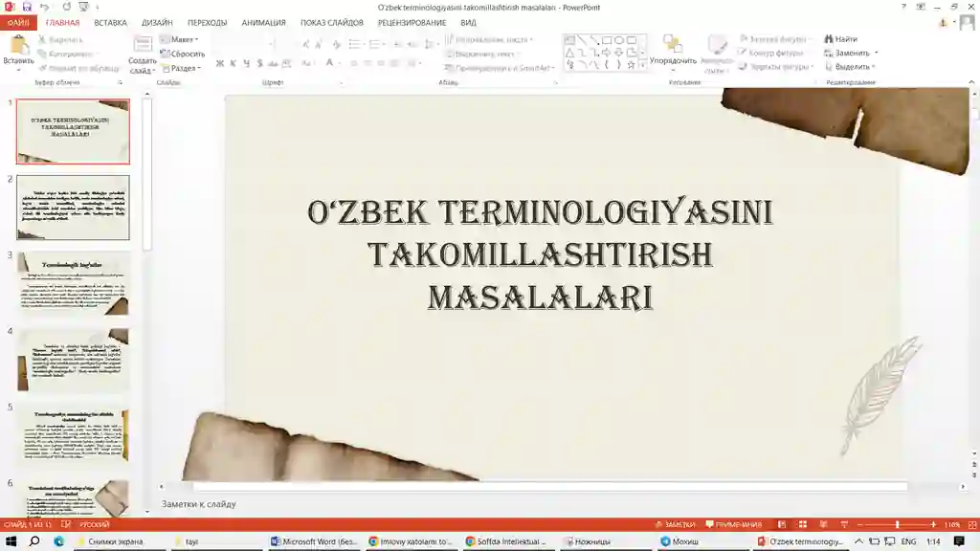Click the zoom slider in status bar
The width and height of the screenshot is (980, 551).
click(x=898, y=525)
